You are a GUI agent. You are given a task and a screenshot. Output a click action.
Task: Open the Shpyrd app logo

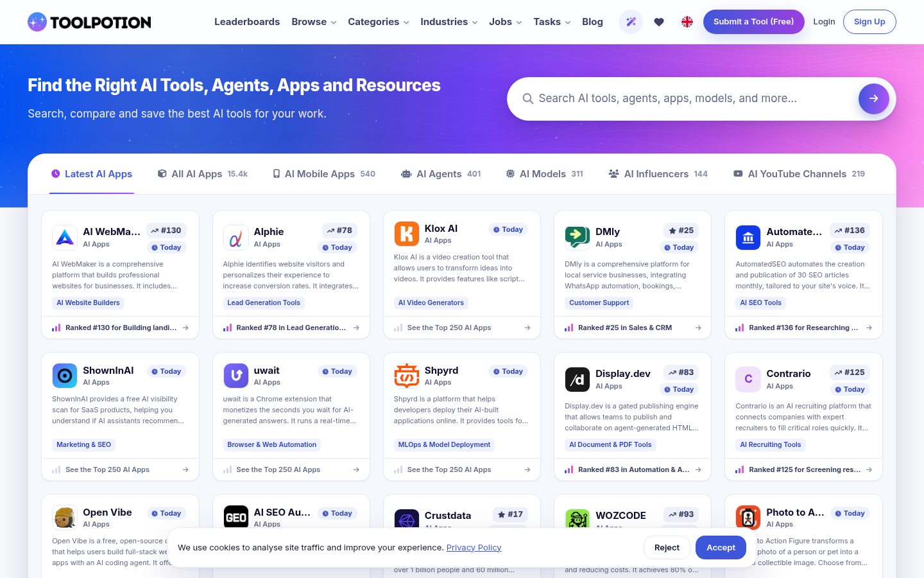click(406, 376)
